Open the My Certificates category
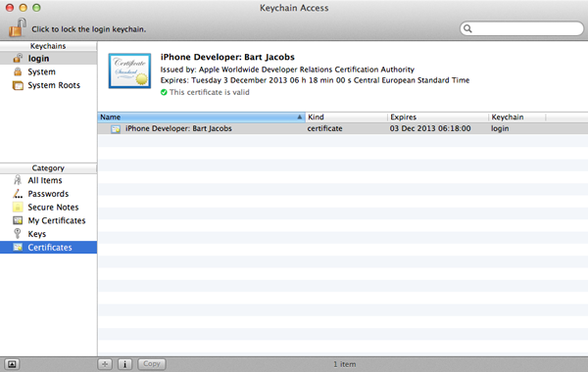Viewport: 588px width, 372px height. point(48,220)
